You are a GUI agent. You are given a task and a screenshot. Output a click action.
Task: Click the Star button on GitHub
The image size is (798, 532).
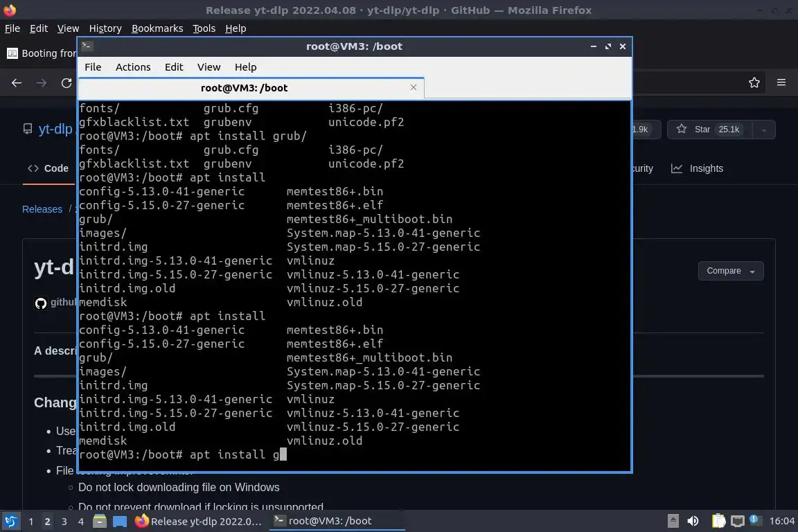coord(711,130)
